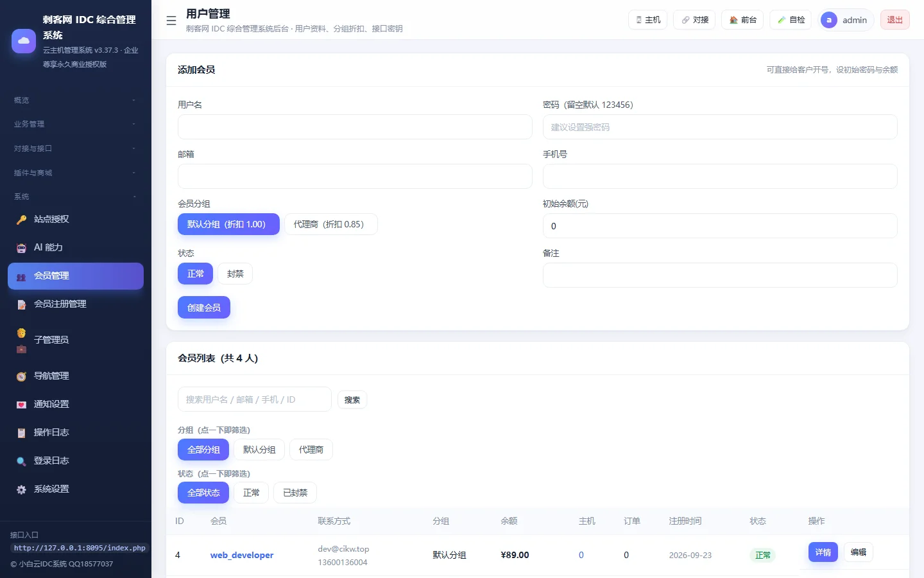Image resolution: width=924 pixels, height=578 pixels.
Task: Collapse the 系统 sidebar section
Action: pos(75,197)
